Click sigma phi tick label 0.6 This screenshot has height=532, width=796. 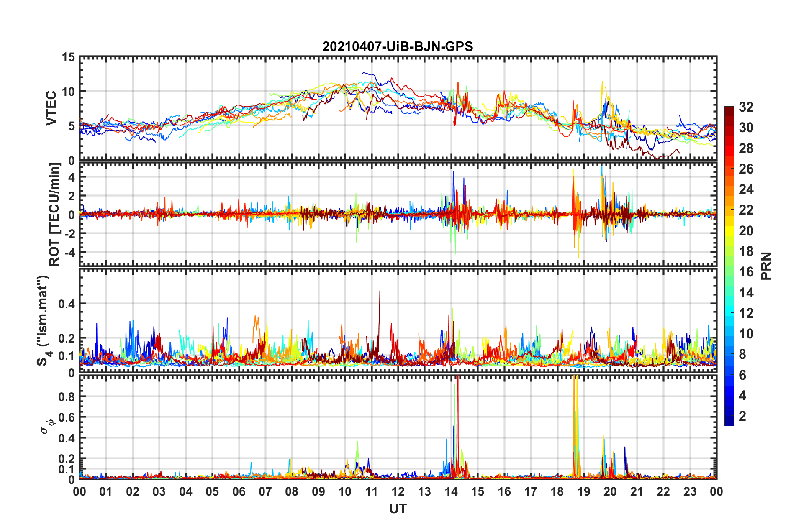(67, 417)
